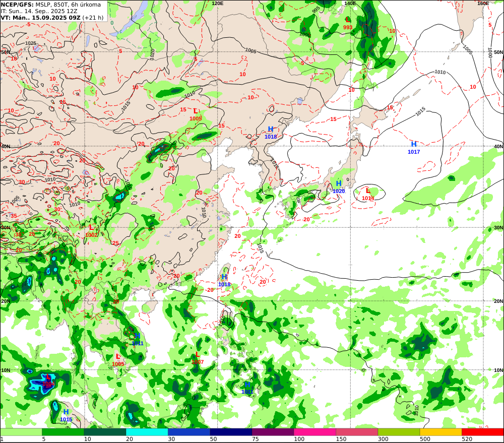This screenshot has width=504, height=443.
Task: Click the L 1005 low over northern China
Action: 196,115
